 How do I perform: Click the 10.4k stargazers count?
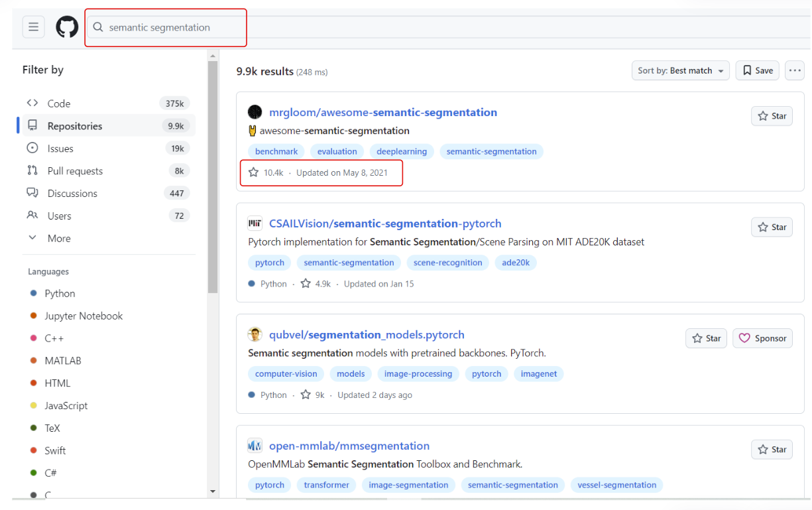pos(266,172)
